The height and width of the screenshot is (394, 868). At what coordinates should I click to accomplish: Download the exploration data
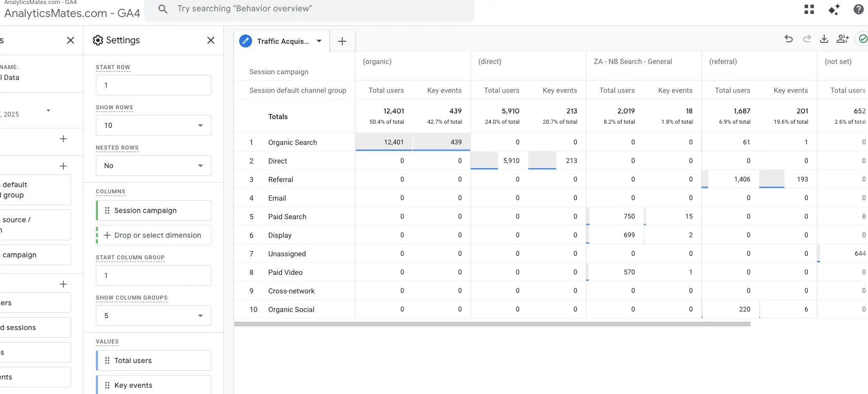824,39
